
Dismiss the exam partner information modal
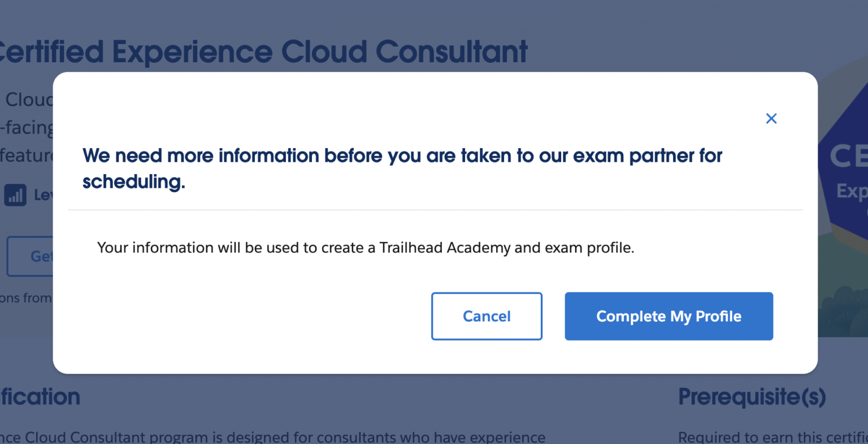(x=771, y=118)
